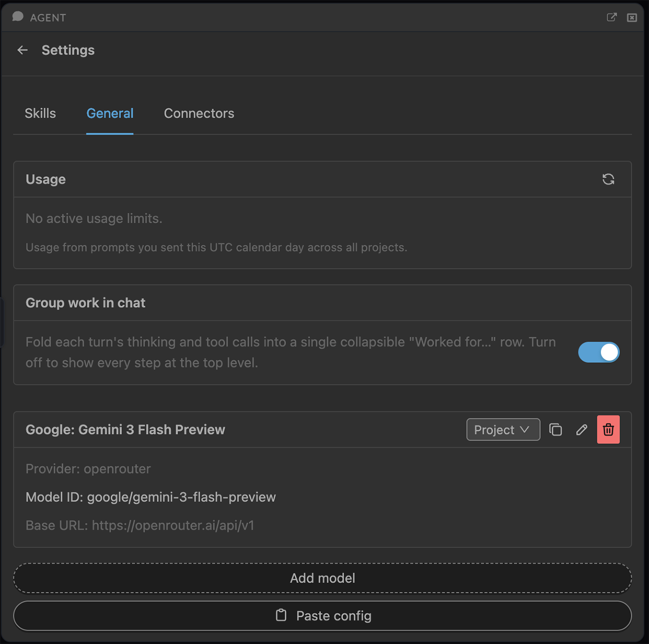Viewport: 649px width, 644px height.
Task: Open the Project scope dropdown
Action: coord(503,430)
